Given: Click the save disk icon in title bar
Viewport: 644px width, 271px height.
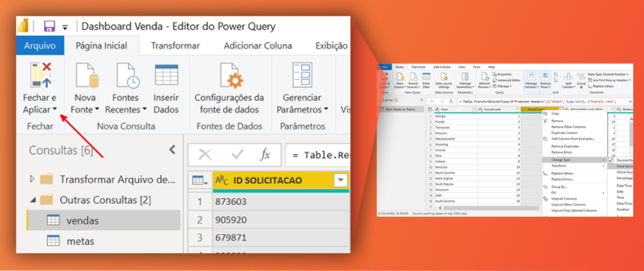Looking at the screenshot, I should tap(49, 27).
